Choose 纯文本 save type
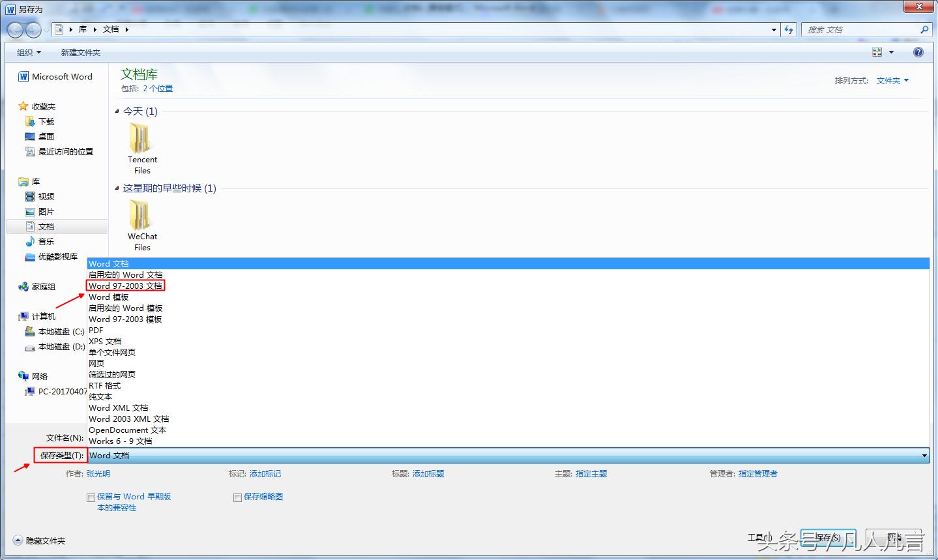The width and height of the screenshot is (938, 560). click(508, 396)
